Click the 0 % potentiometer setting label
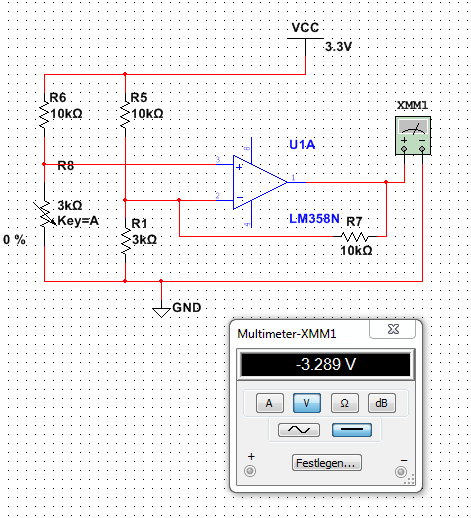The image size is (471, 518). tap(14, 240)
